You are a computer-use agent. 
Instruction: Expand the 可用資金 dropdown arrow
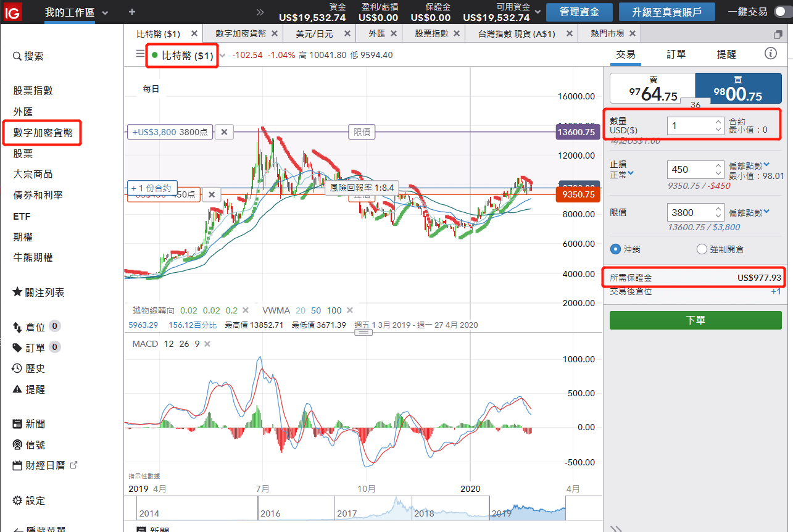(538, 12)
